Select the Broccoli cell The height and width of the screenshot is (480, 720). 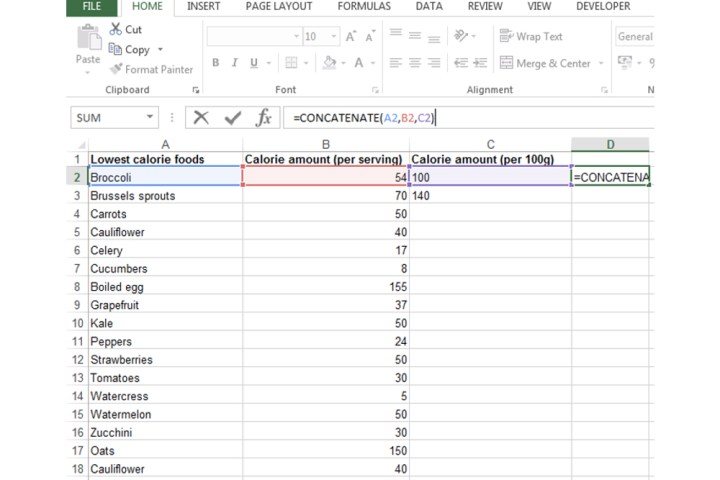pyautogui.click(x=165, y=177)
